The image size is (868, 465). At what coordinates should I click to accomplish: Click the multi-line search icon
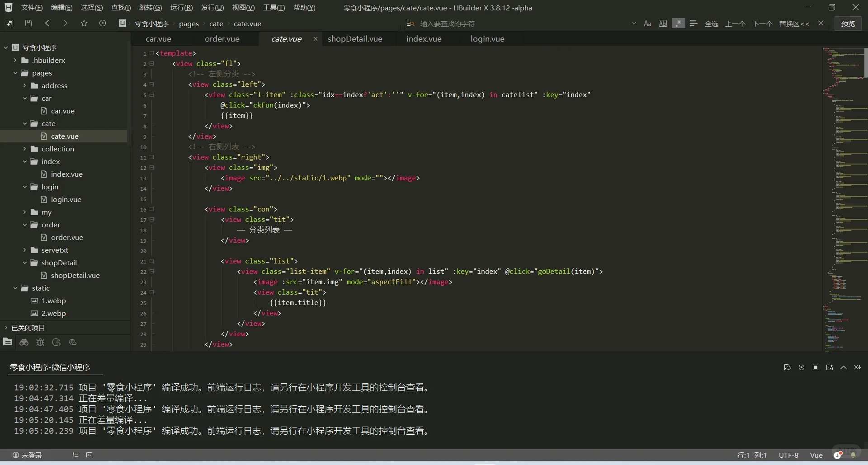pyautogui.click(x=693, y=23)
